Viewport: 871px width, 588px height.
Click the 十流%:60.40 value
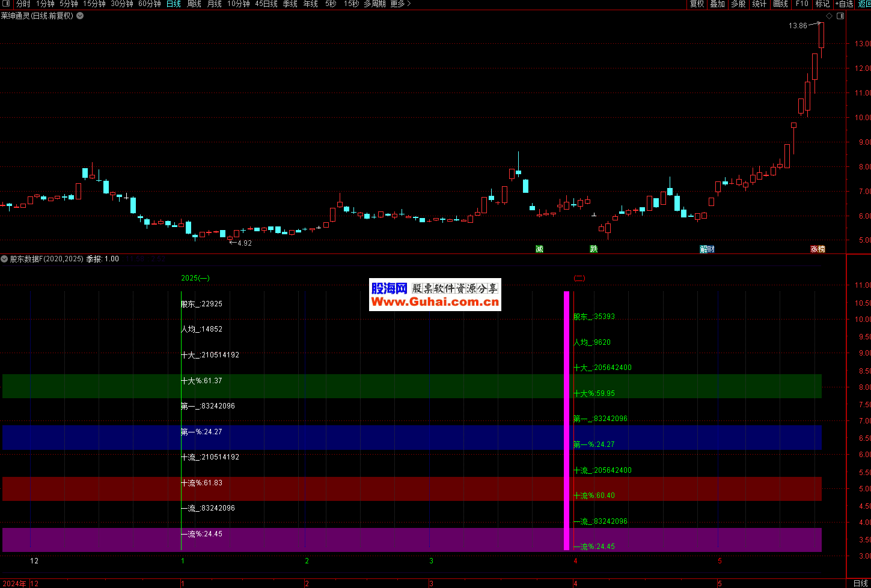coord(594,496)
